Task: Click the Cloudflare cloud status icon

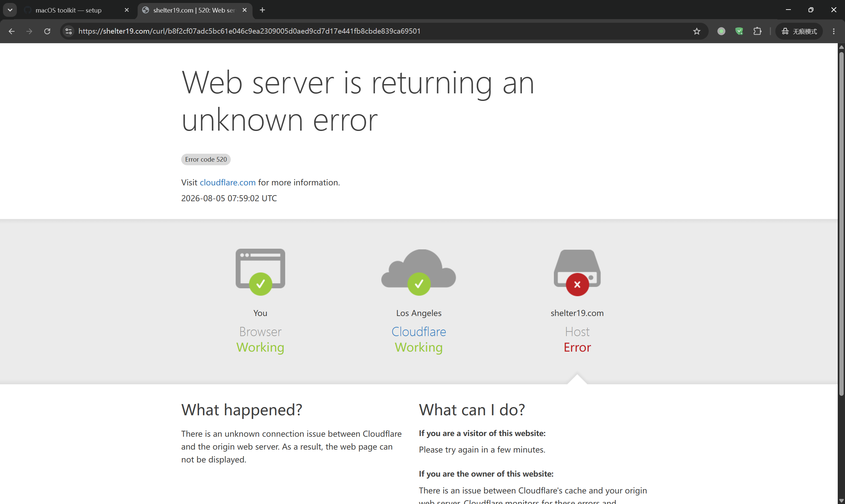Action: tap(419, 272)
